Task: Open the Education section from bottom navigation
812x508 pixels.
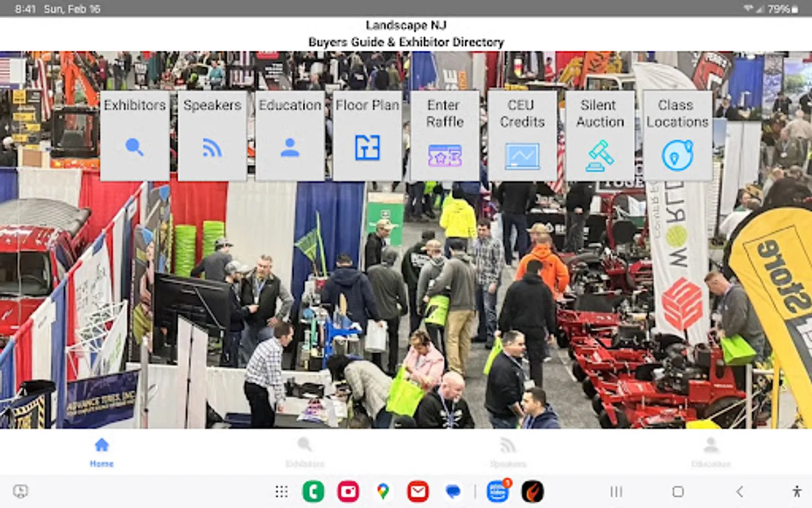Action: (x=712, y=450)
